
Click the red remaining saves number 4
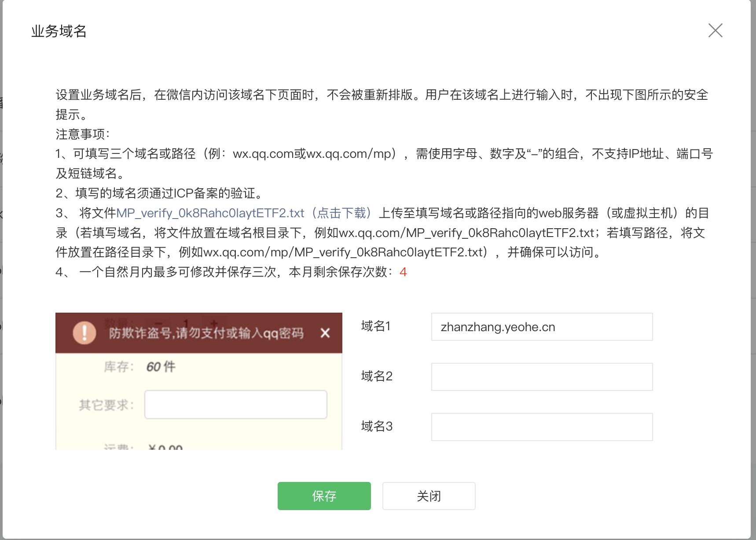[403, 272]
